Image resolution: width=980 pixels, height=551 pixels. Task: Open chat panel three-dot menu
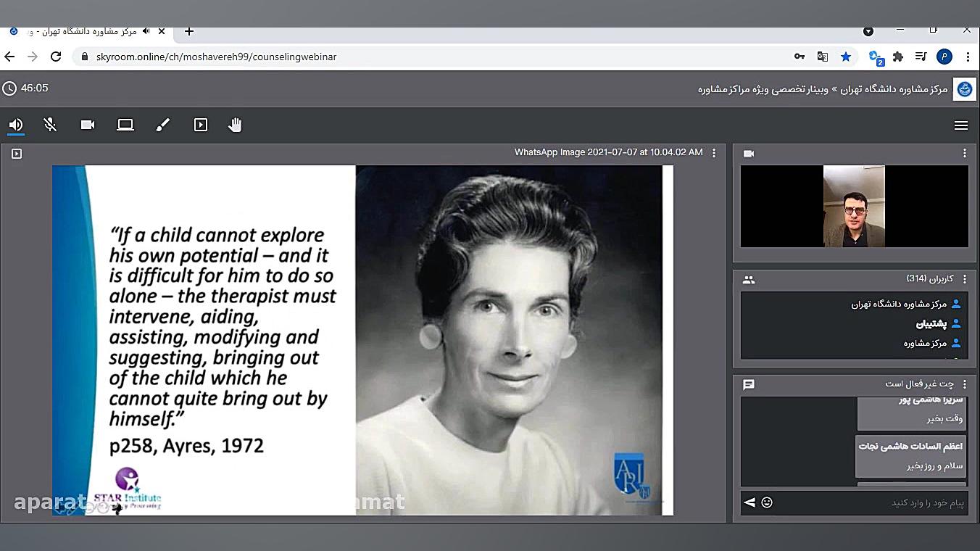point(964,384)
